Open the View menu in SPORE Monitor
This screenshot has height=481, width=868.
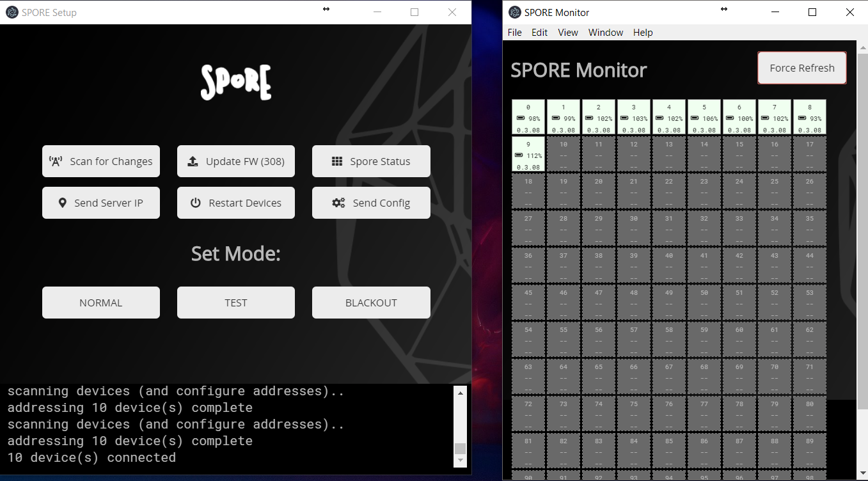[x=568, y=33]
